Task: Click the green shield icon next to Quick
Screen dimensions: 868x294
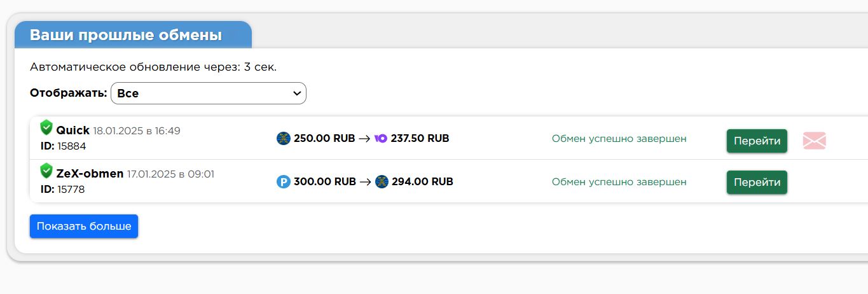Action: 46,127
